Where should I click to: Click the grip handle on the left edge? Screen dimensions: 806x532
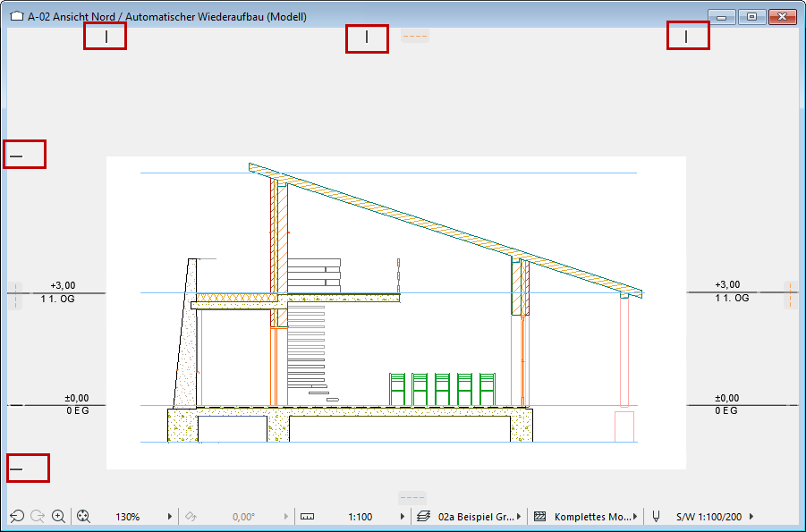click(14, 295)
